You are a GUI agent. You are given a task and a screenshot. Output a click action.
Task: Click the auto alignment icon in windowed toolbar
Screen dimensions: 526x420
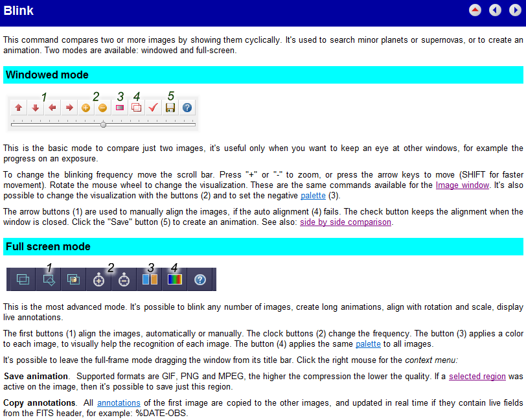point(137,108)
